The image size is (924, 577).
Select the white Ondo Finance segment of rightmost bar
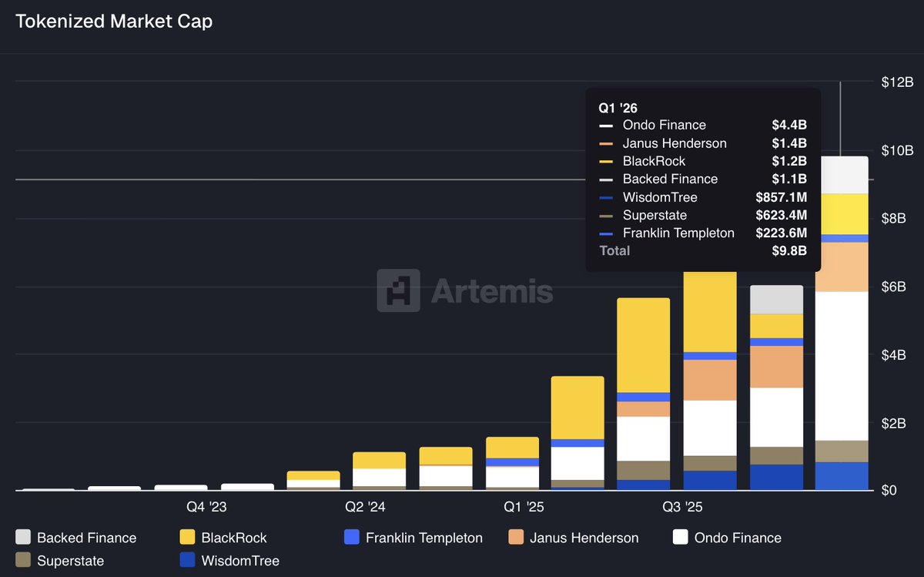click(x=842, y=366)
